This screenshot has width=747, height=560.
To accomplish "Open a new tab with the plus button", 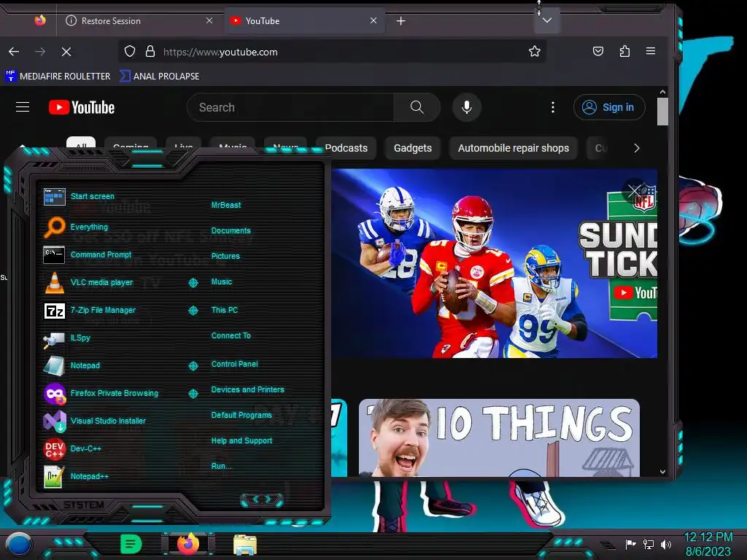I will click(401, 20).
